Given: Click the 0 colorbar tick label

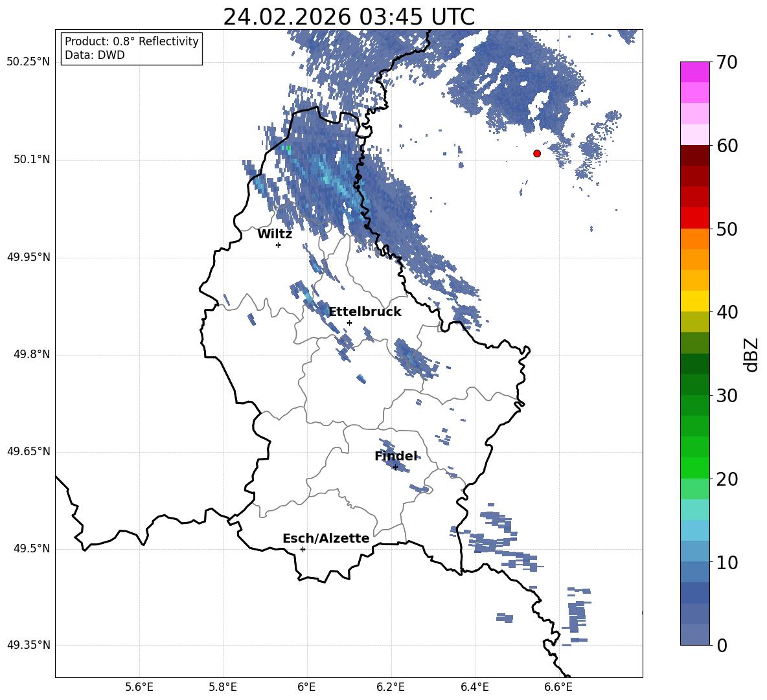Looking at the screenshot, I should (722, 646).
